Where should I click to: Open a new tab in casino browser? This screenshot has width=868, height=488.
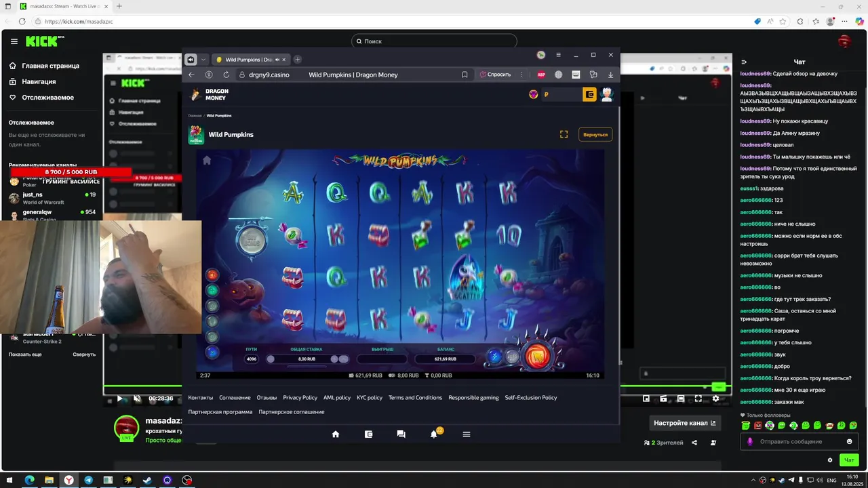pyautogui.click(x=297, y=60)
